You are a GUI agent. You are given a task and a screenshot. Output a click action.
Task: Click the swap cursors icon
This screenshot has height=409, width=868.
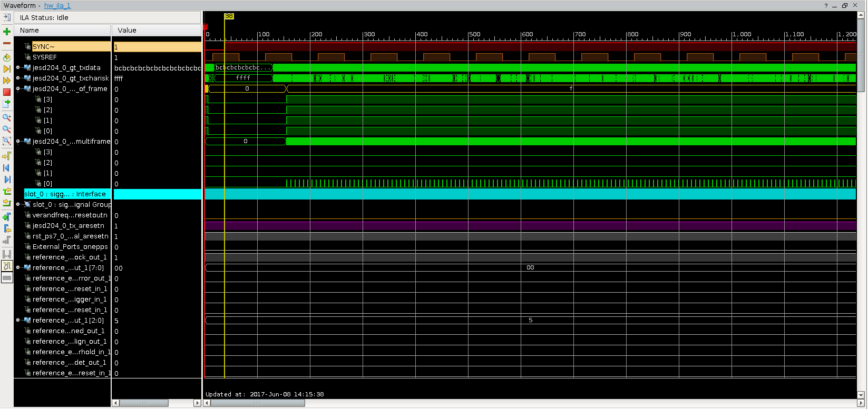[x=7, y=254]
